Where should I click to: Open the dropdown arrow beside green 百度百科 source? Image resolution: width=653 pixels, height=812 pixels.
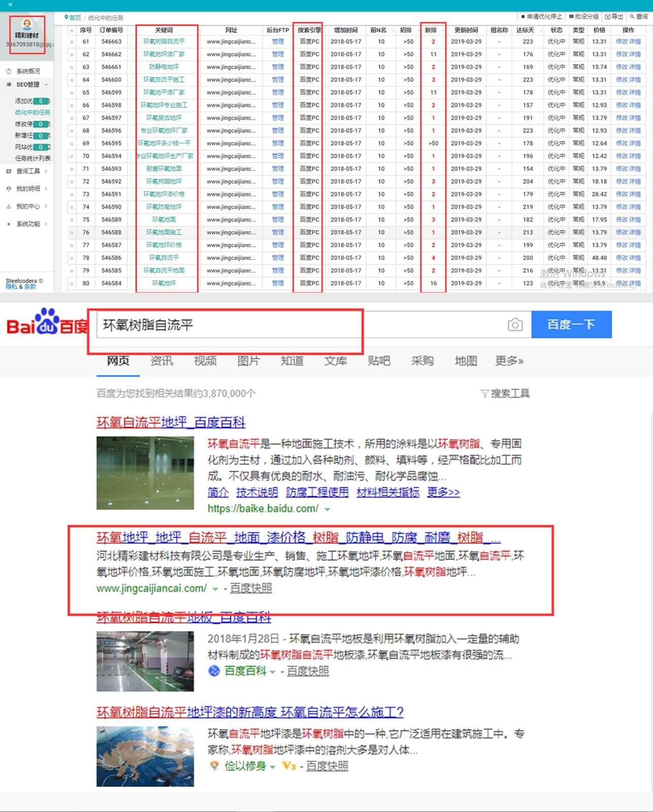[272, 672]
